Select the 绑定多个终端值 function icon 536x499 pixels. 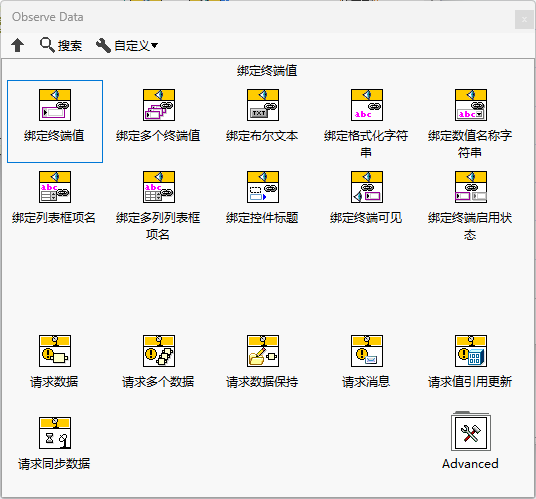(x=159, y=105)
